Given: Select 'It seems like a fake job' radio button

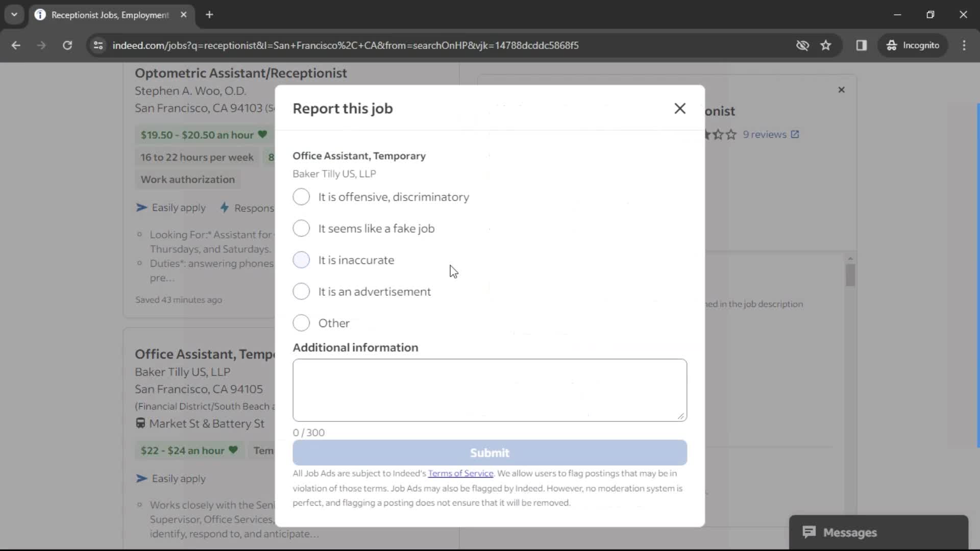Looking at the screenshot, I should [301, 228].
